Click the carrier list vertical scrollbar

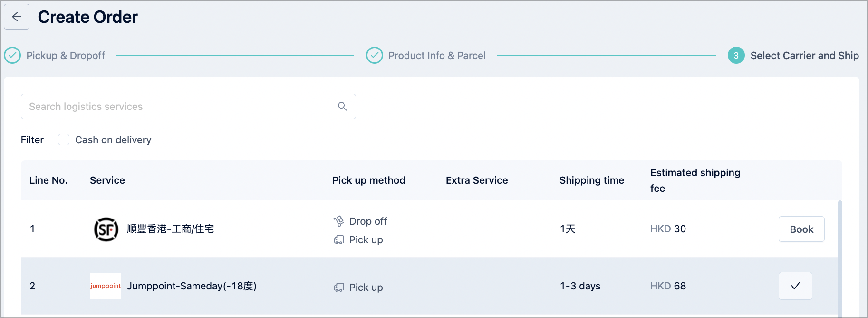point(840,258)
